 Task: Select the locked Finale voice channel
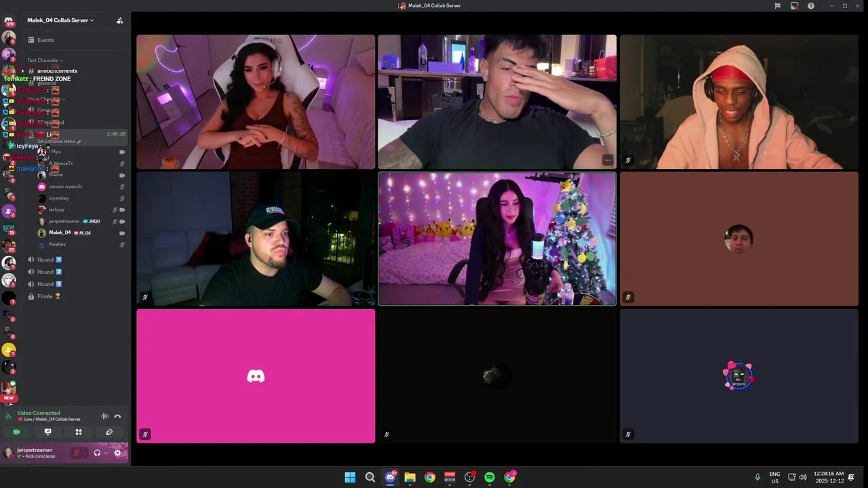(x=75, y=296)
